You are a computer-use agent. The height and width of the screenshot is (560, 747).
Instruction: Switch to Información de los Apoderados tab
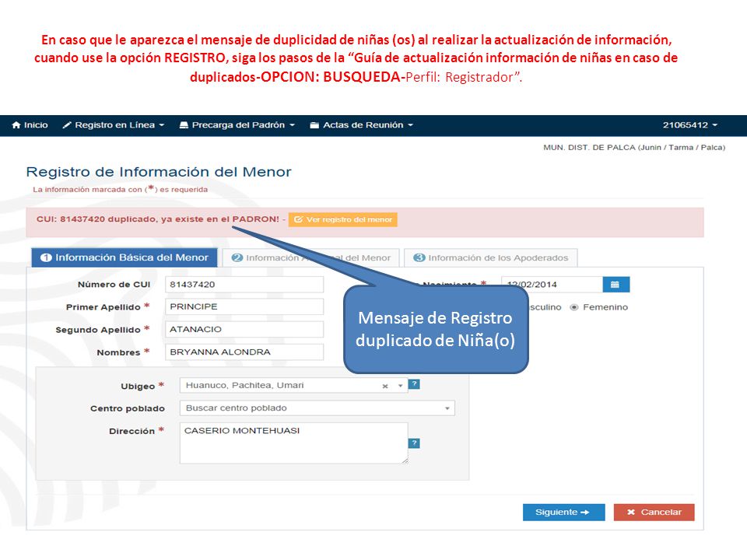coord(491,257)
